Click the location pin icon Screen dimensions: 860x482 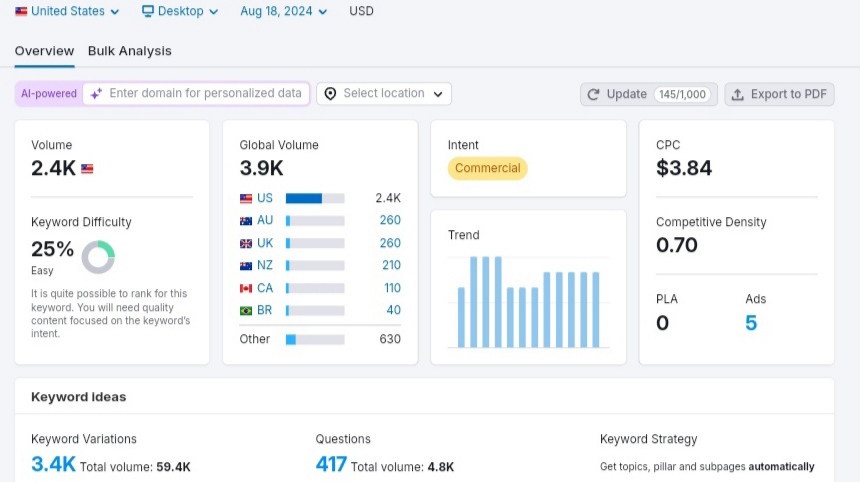[330, 94]
